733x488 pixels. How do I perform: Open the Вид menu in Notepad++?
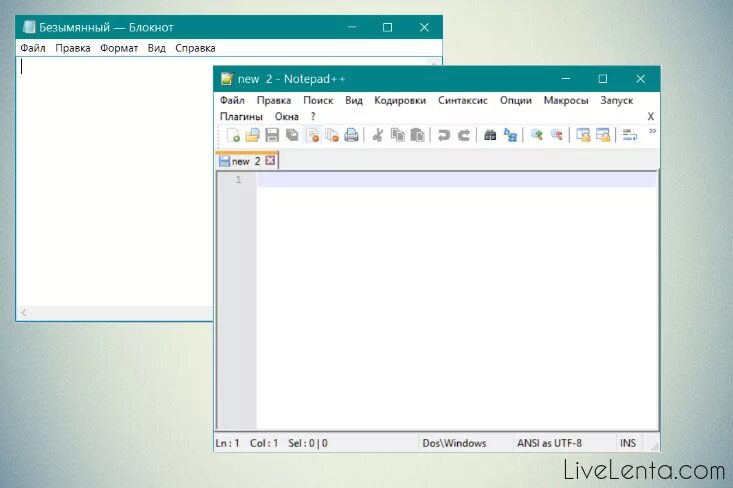pyautogui.click(x=354, y=100)
